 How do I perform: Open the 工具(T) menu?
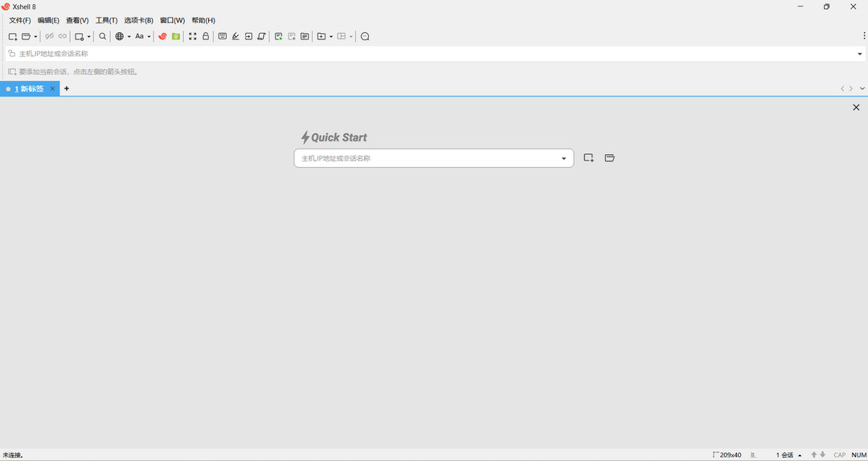point(106,20)
